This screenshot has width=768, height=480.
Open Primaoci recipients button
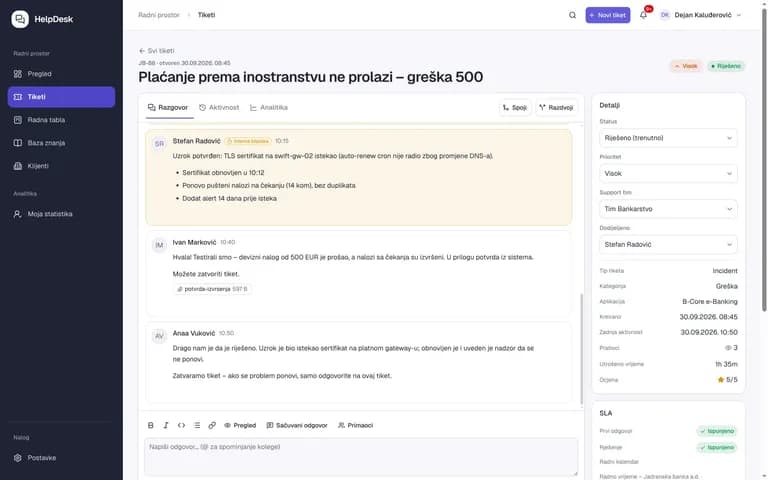356,425
